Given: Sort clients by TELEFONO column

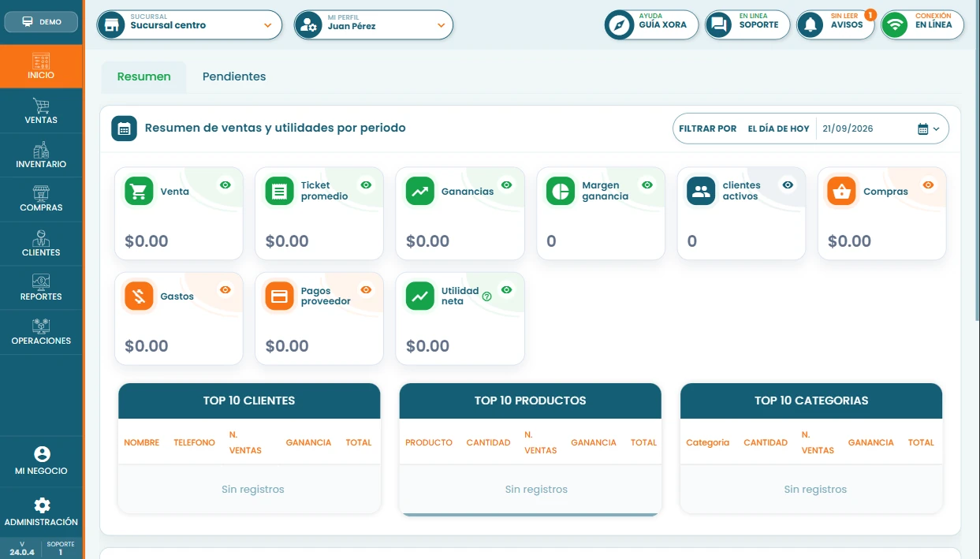Looking at the screenshot, I should click(x=195, y=442).
